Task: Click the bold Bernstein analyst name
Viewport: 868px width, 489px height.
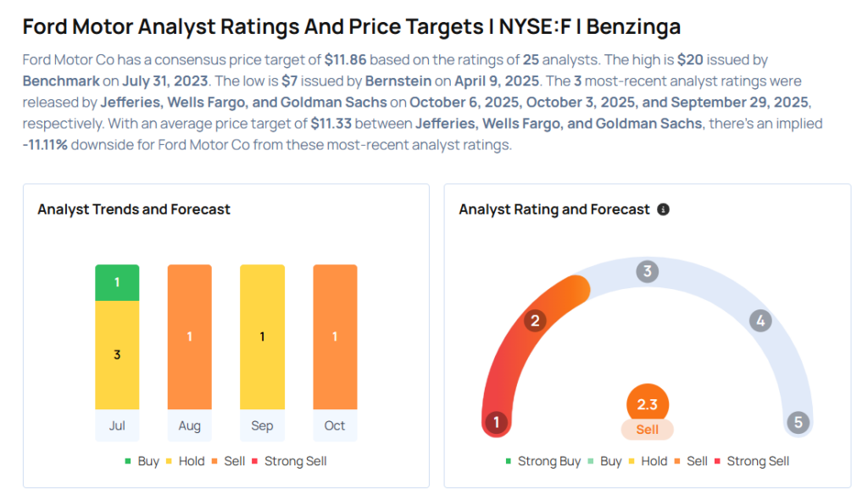Action: point(398,81)
